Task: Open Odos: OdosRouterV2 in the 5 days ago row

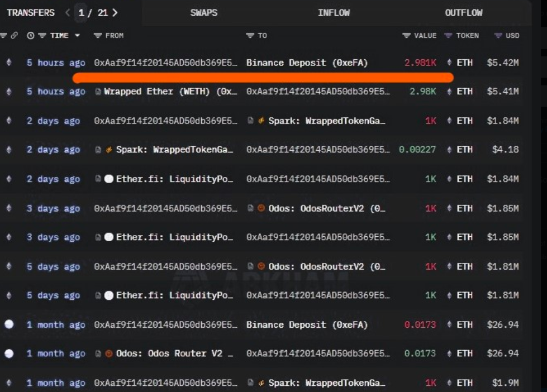Action: coord(327,267)
